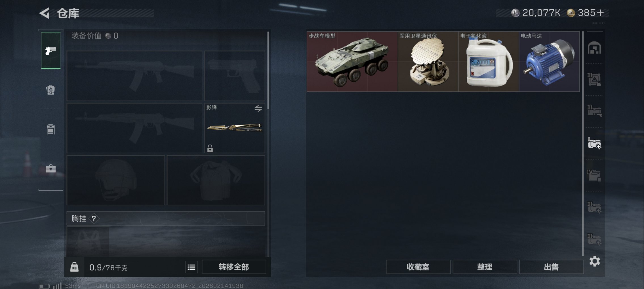Open the level IV storage box
The image size is (644, 289).
[594, 175]
